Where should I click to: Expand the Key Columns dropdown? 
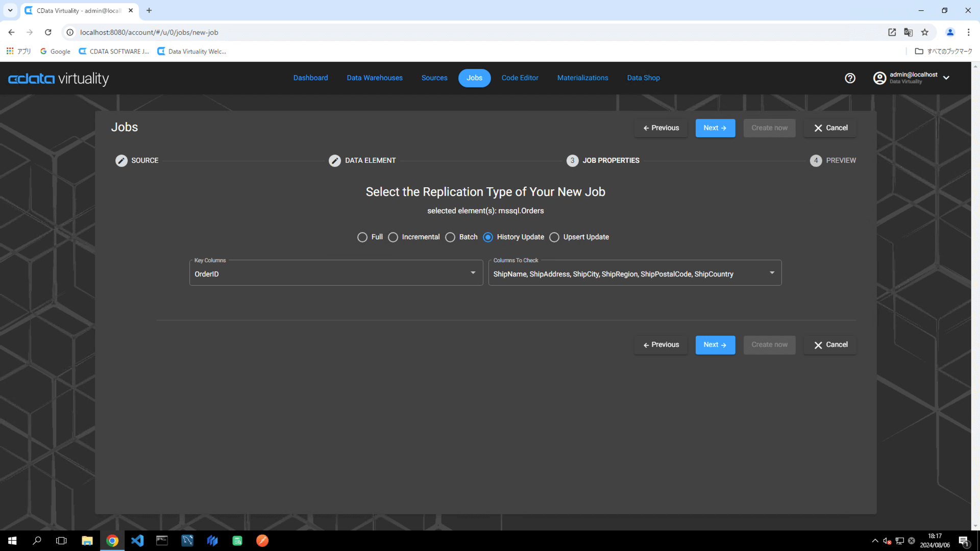click(473, 273)
